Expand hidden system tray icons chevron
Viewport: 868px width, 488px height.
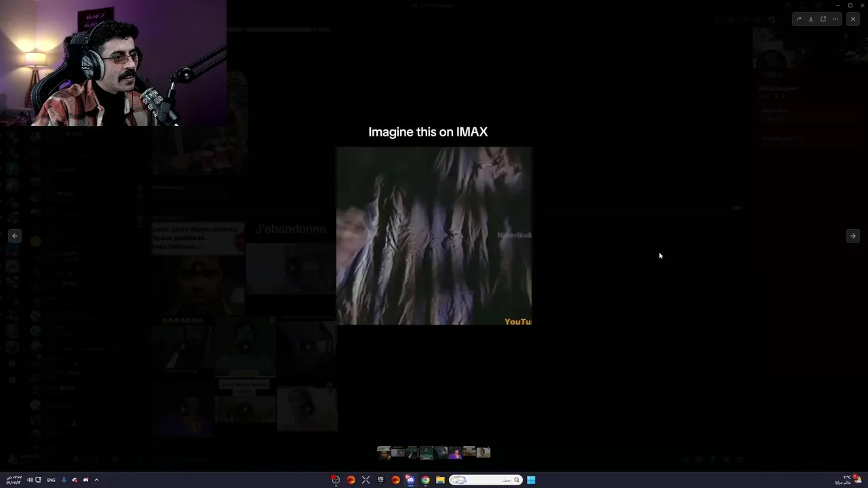point(96,480)
